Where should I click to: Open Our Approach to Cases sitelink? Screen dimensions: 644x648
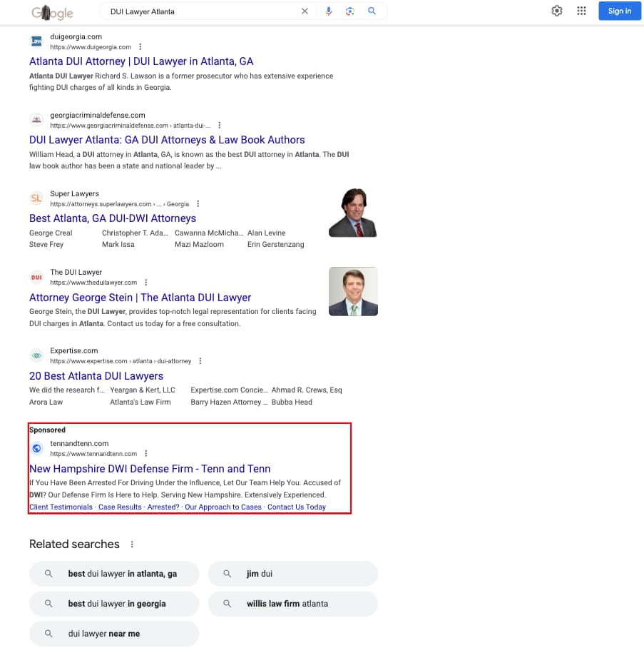223,507
